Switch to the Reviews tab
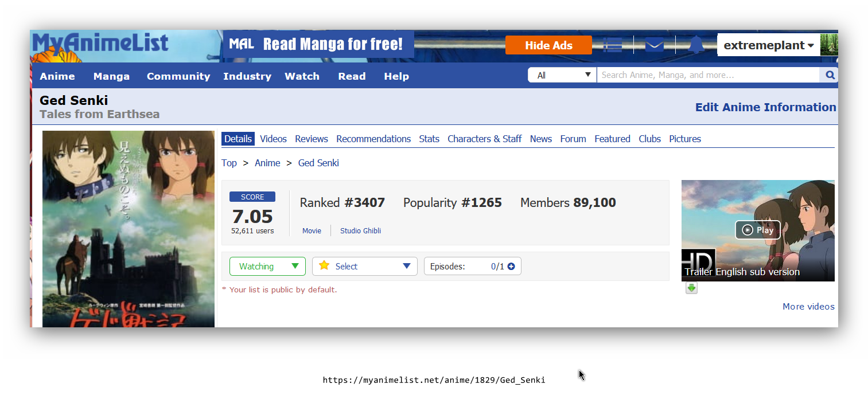868x403 pixels. pos(312,139)
